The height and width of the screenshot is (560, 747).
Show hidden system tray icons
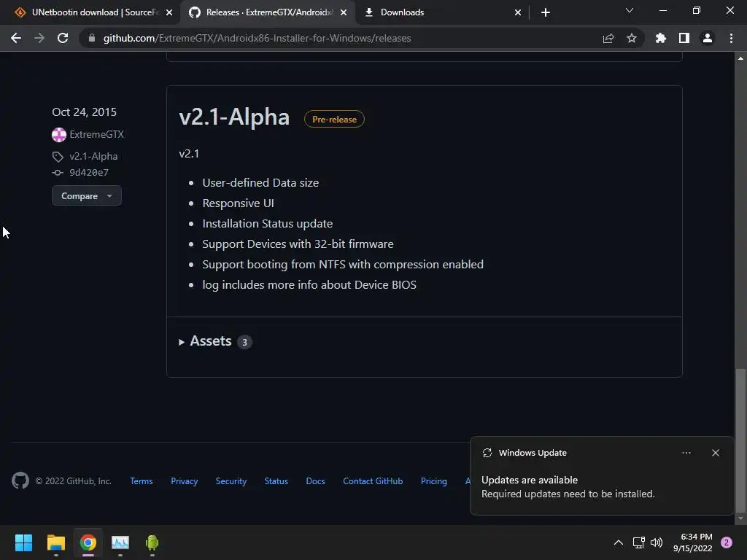[619, 542]
